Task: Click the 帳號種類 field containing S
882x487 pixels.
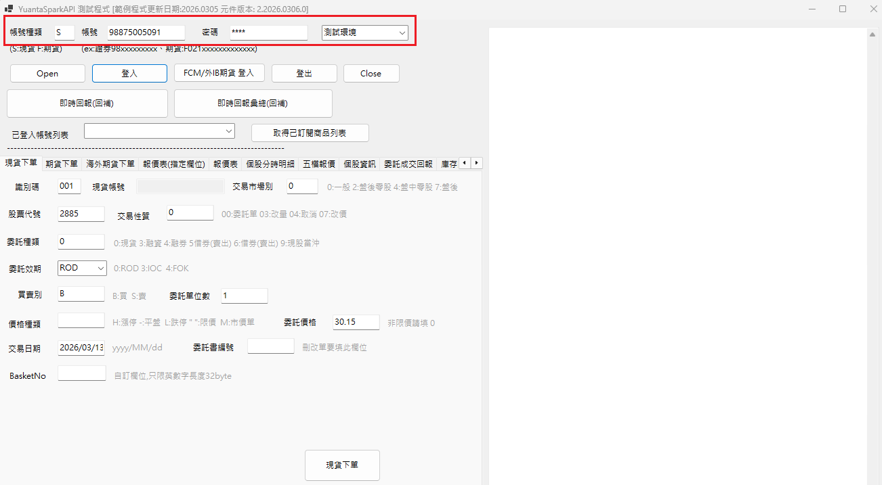Action: tap(64, 33)
